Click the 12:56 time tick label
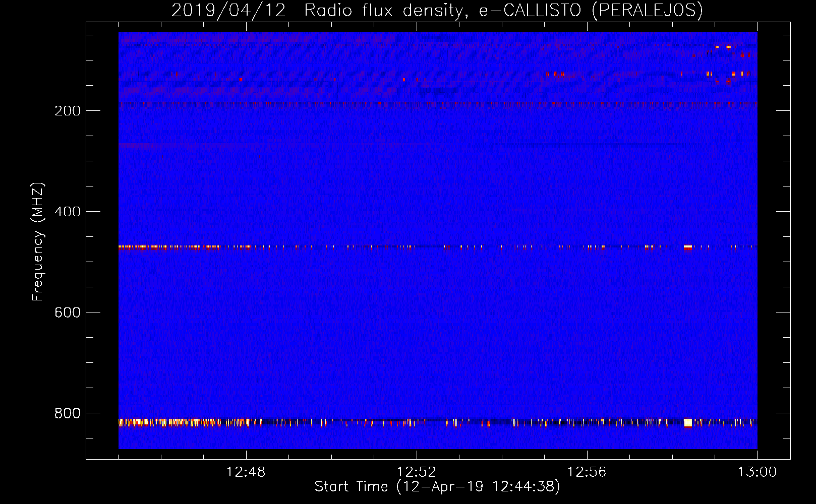 [x=587, y=472]
